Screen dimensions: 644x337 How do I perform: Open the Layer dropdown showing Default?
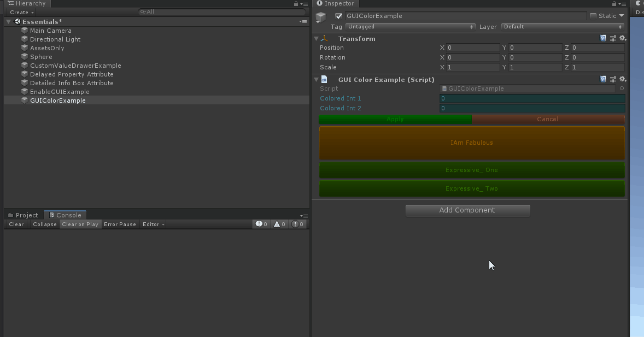pos(563,27)
